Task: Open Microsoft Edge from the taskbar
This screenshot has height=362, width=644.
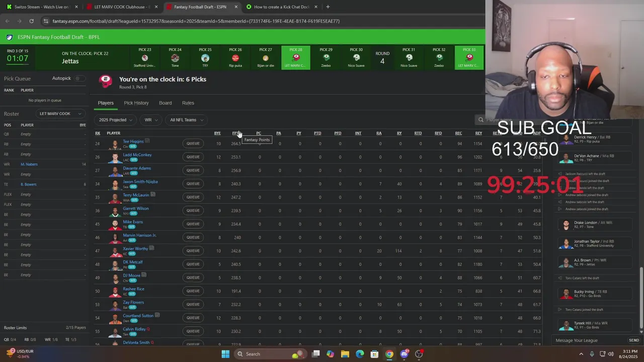Action: click(x=360, y=354)
